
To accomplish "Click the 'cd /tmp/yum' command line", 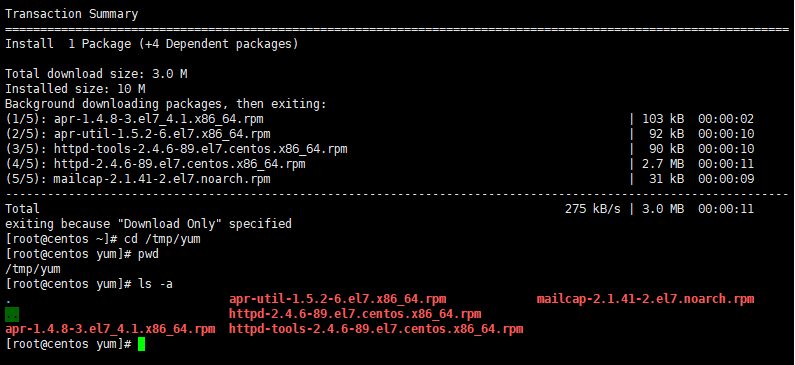I will pos(103,239).
